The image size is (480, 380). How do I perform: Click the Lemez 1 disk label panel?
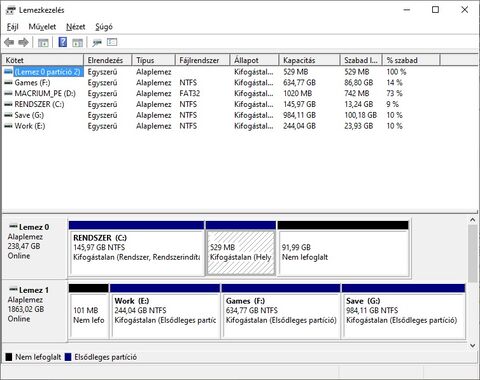(35, 311)
